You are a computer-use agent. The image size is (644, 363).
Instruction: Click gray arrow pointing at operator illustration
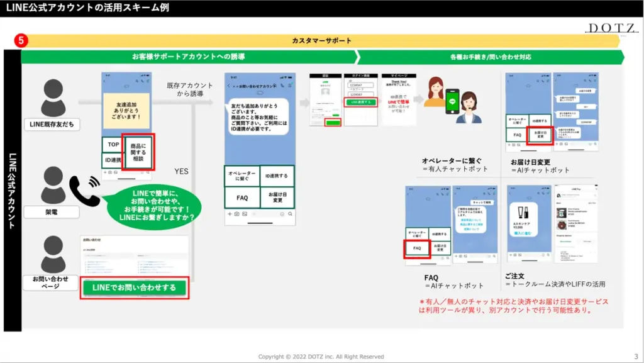click(x=418, y=99)
